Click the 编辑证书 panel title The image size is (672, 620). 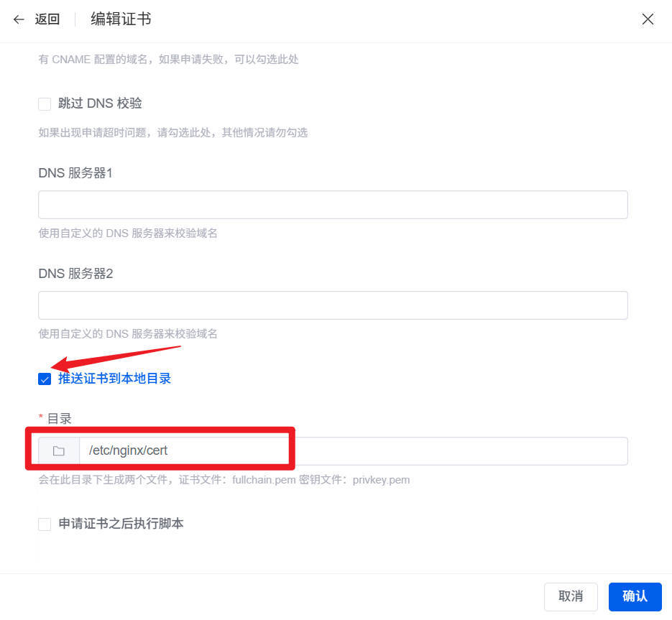click(x=121, y=19)
